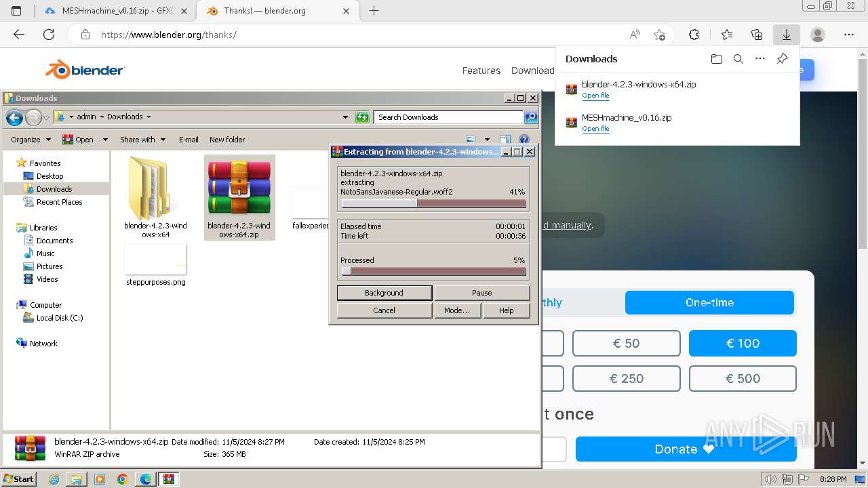This screenshot has height=488, width=868.
Task: Open more options in Downloads flyout
Action: pos(760,59)
